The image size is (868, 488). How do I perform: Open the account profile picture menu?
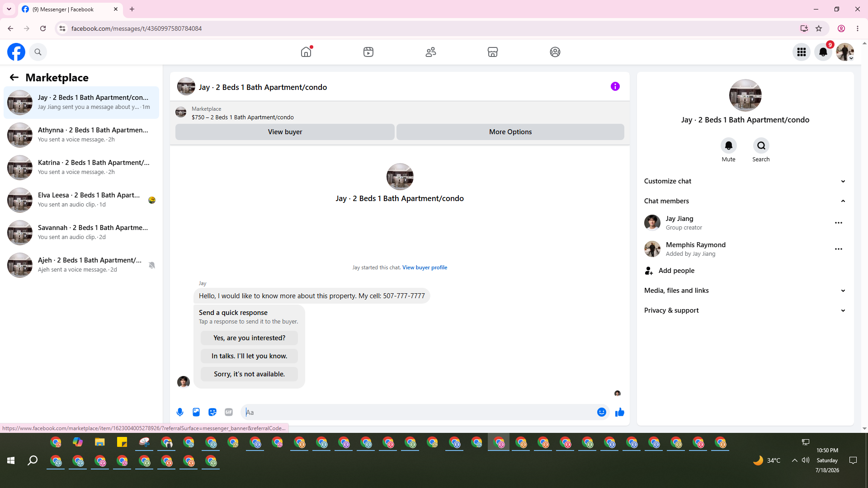845,52
